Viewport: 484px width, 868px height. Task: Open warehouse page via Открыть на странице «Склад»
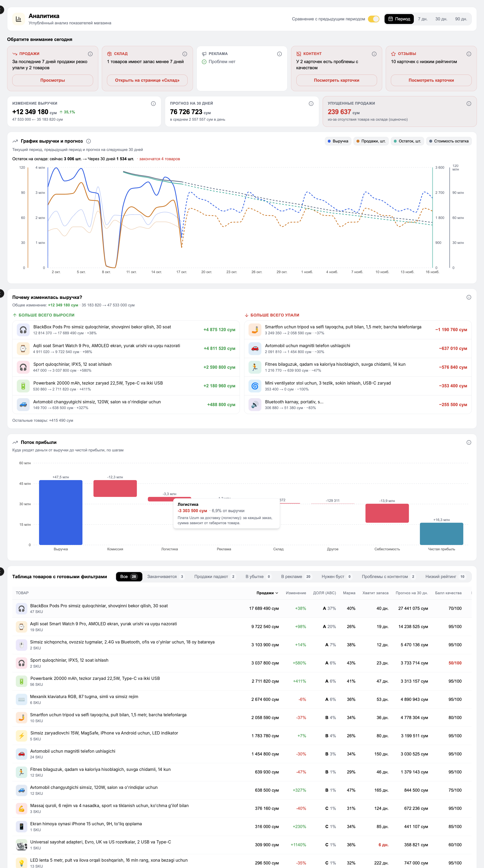pyautogui.click(x=147, y=80)
